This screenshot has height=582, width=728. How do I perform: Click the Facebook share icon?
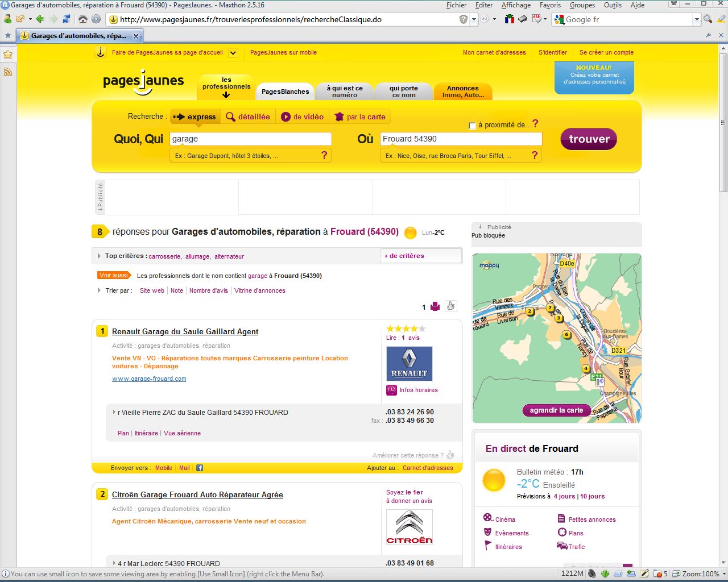[200, 468]
